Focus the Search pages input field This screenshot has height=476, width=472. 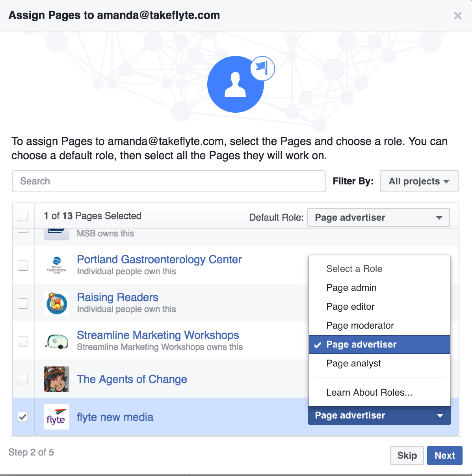(x=169, y=181)
